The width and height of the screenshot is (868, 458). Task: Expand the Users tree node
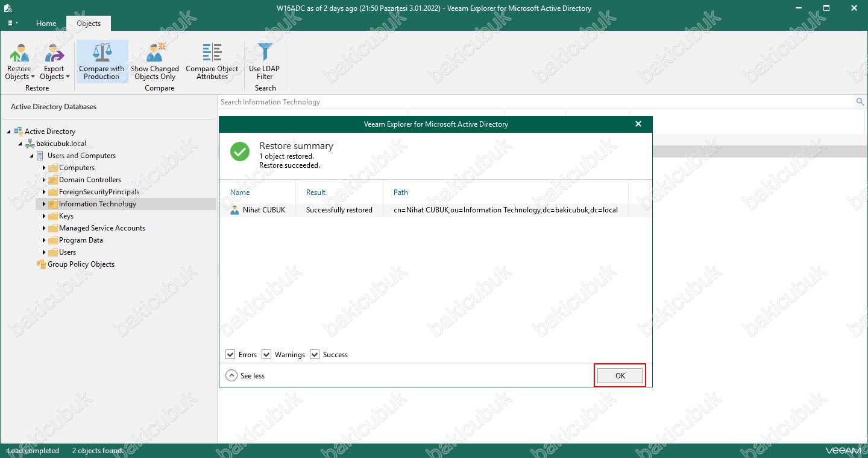tap(44, 252)
